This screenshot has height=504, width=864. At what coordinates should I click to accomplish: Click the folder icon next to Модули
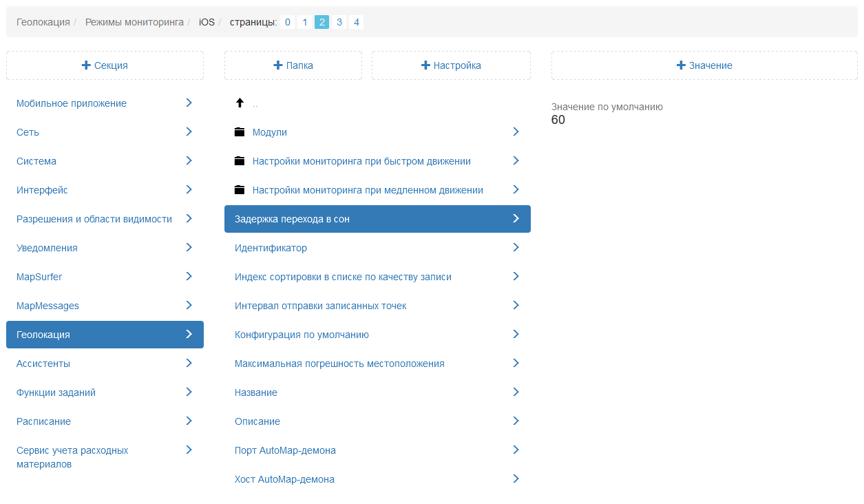click(240, 132)
